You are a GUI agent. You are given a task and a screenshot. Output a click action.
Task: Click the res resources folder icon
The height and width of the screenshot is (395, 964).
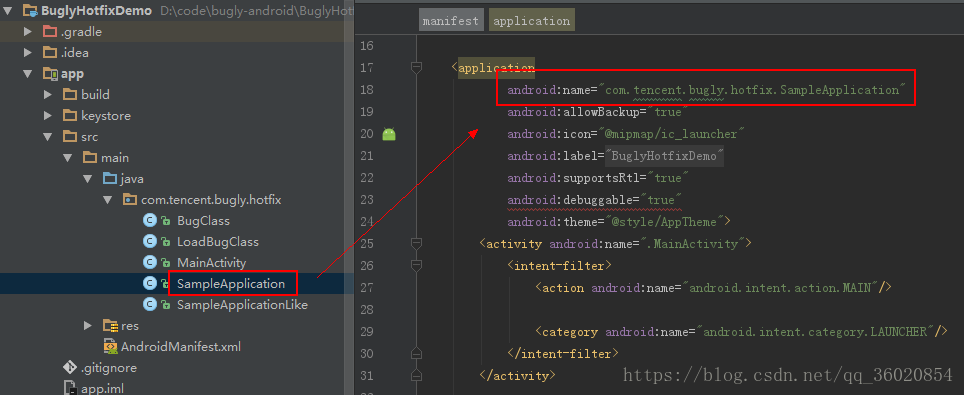pyautogui.click(x=111, y=325)
